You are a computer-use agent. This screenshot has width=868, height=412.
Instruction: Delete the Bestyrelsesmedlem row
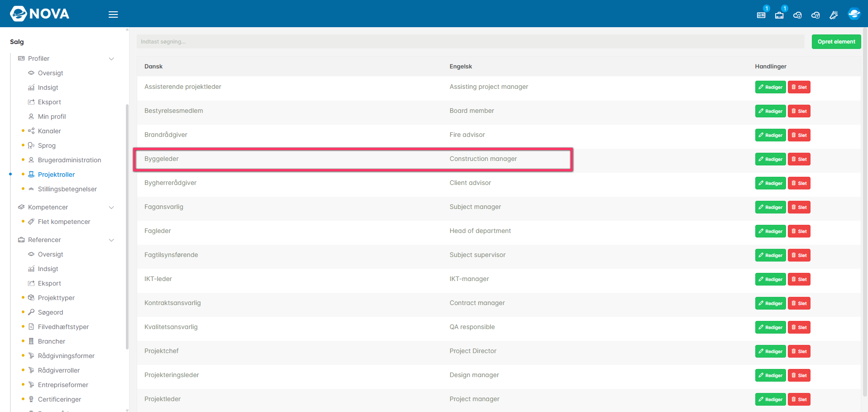799,111
